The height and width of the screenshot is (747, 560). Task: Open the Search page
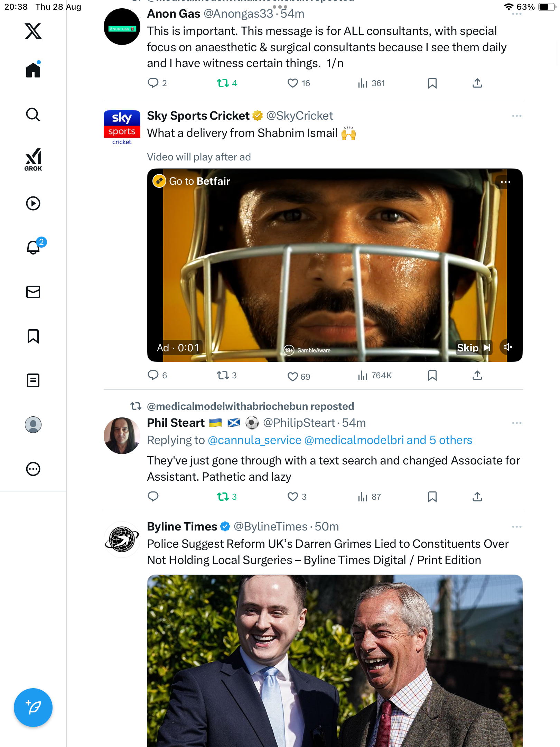(x=33, y=115)
